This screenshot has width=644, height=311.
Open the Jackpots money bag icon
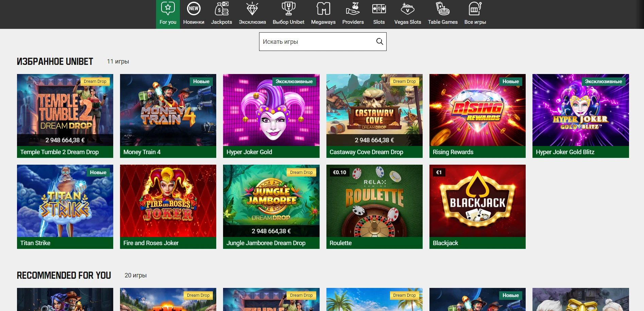pos(222,9)
